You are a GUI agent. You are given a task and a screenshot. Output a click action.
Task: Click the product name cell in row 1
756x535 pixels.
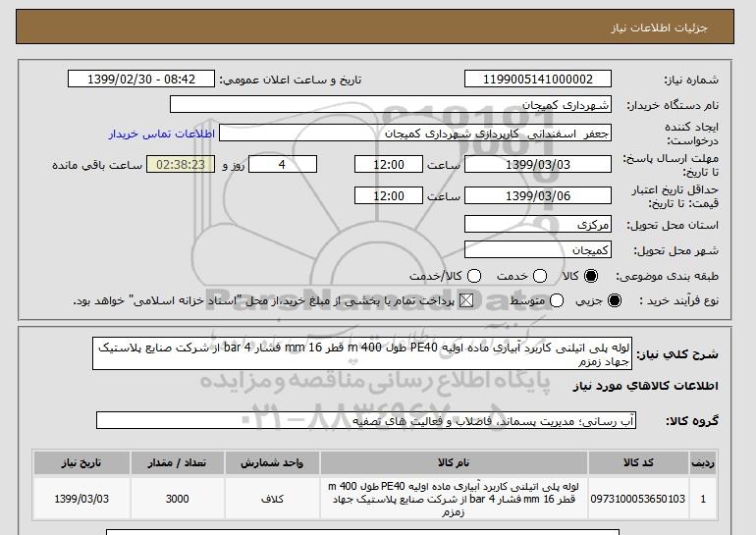pyautogui.click(x=454, y=499)
